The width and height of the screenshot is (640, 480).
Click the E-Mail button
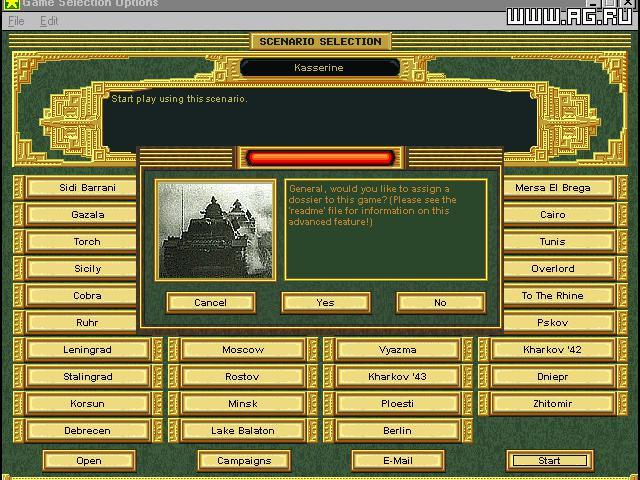pos(398,461)
